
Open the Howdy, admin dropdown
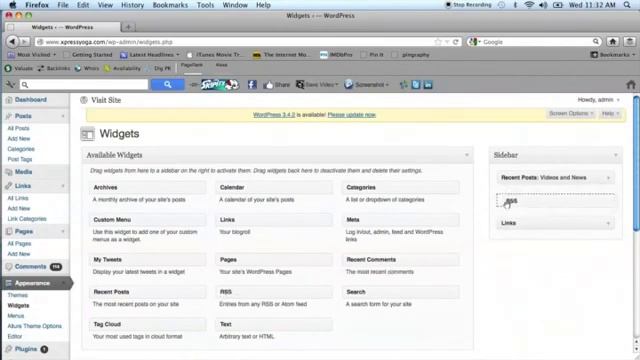pos(598,100)
